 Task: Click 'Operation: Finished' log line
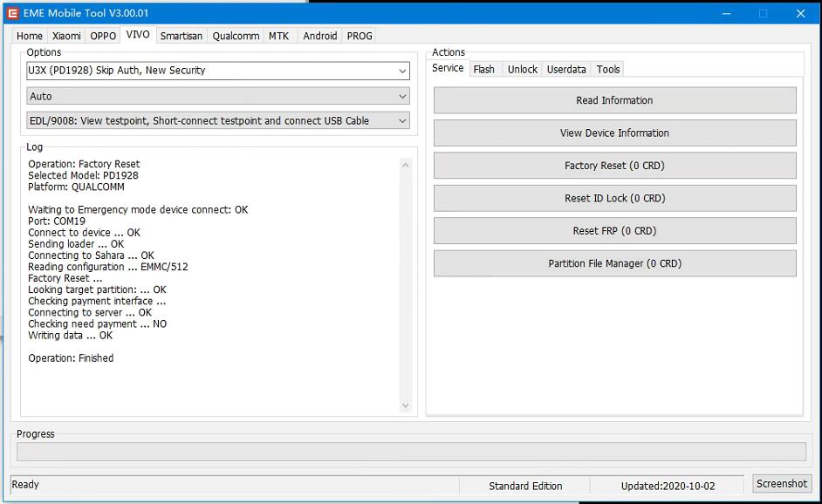(71, 358)
